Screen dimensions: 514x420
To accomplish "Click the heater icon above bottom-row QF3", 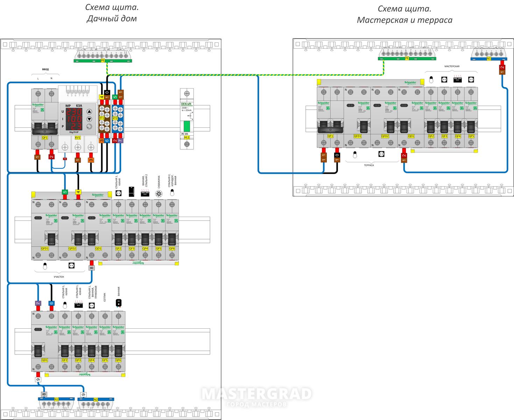I will (x=78, y=304).
